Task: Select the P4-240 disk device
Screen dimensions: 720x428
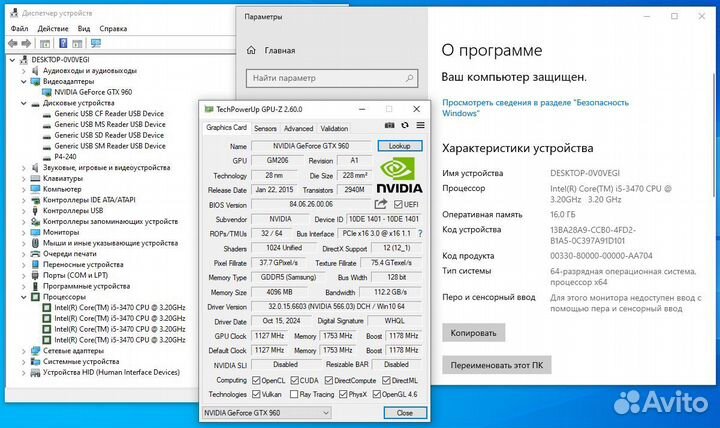Action: click(65, 157)
